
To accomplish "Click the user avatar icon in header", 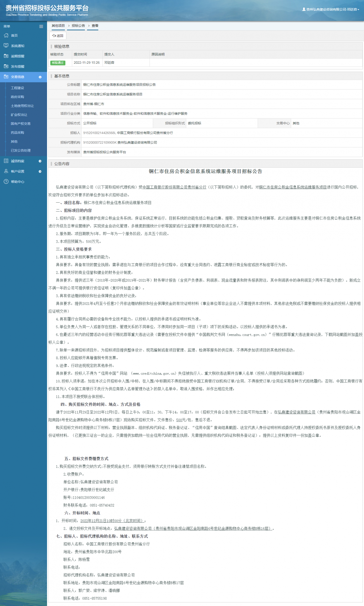I will 304,9.
